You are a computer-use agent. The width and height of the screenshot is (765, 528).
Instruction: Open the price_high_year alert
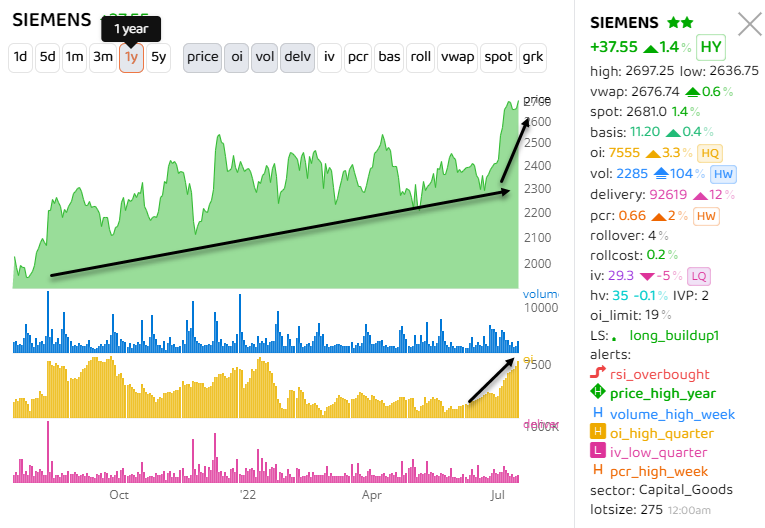point(663,394)
